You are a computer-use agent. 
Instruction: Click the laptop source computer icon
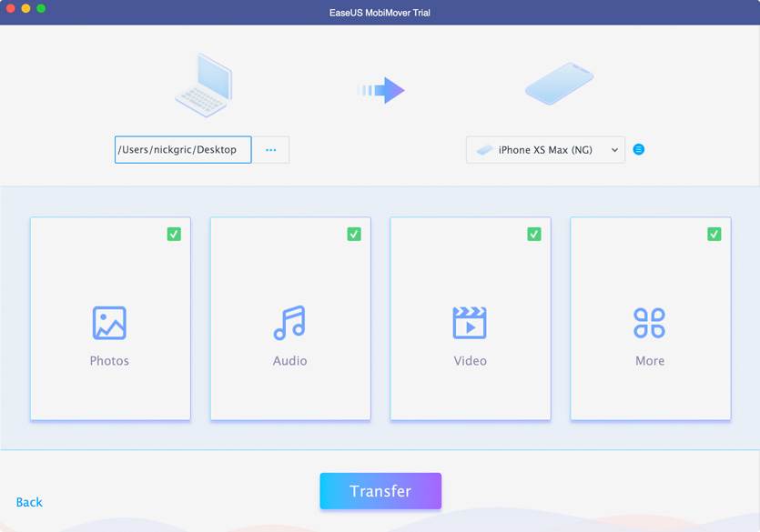point(203,86)
